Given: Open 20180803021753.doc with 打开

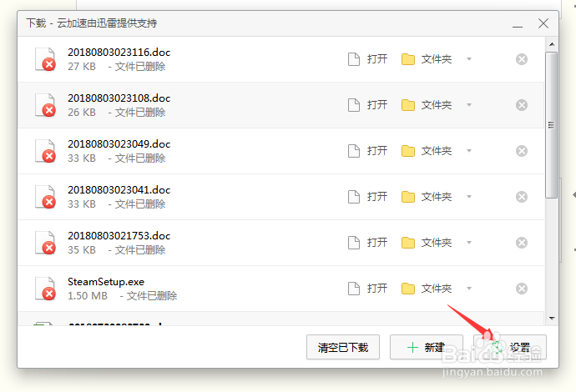Looking at the screenshot, I should tap(367, 243).
